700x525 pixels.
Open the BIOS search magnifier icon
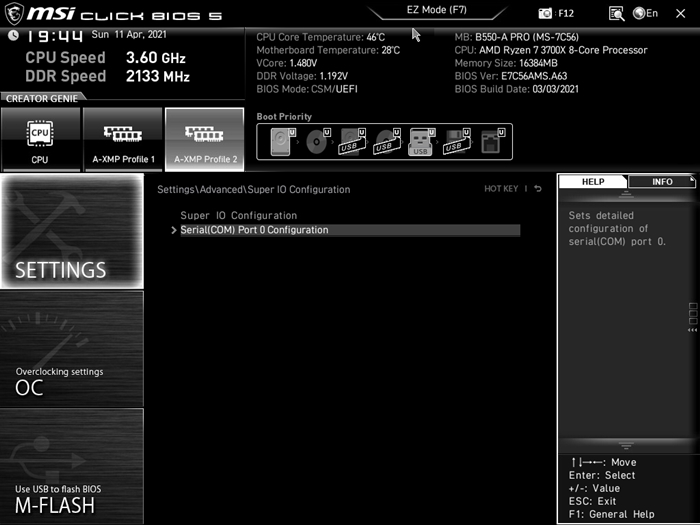(x=617, y=14)
